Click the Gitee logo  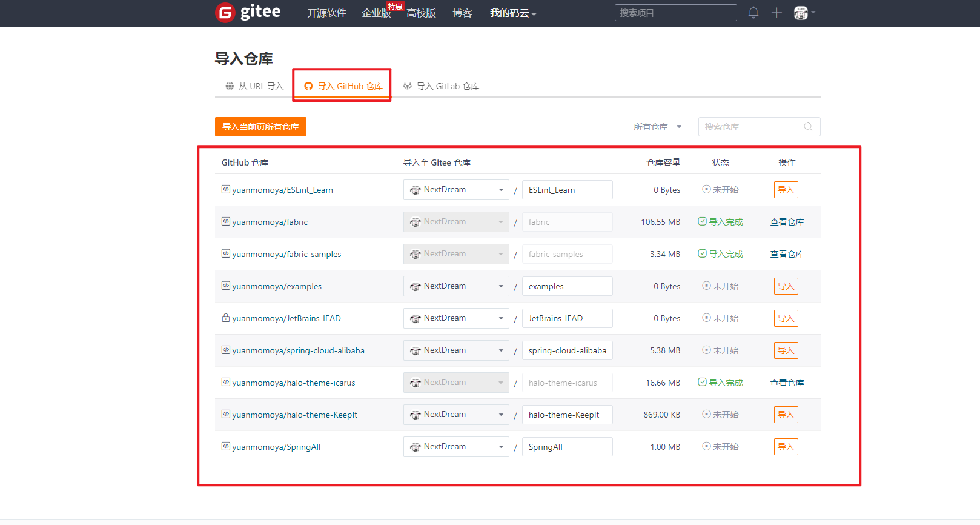(x=248, y=12)
